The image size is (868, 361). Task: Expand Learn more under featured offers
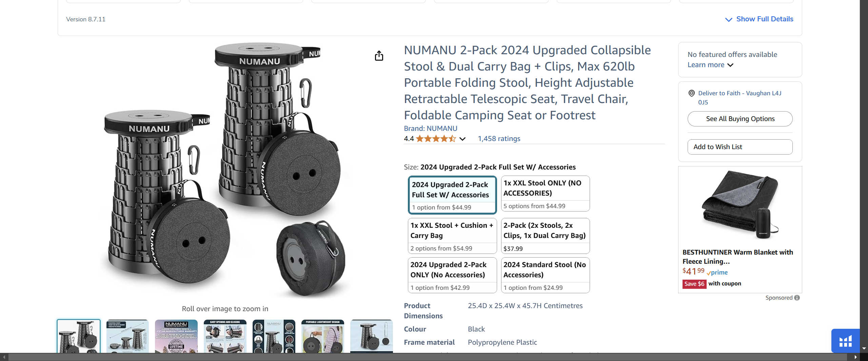click(710, 65)
